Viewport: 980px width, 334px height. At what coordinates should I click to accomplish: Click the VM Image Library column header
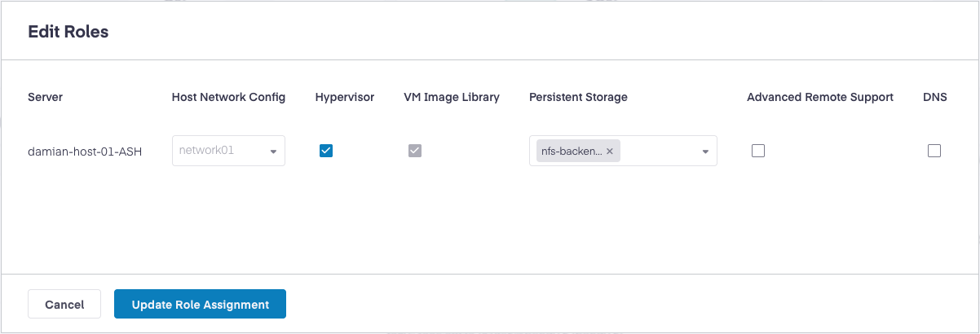451,97
